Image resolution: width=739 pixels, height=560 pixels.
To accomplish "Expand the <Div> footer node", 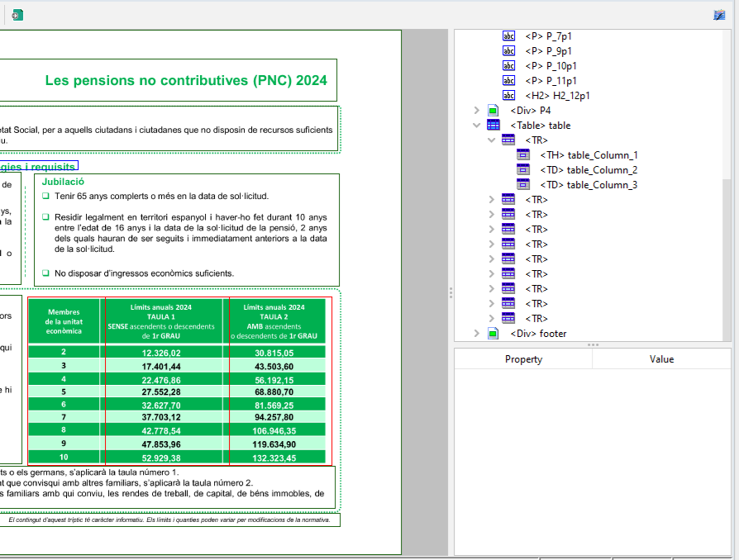I will click(476, 333).
